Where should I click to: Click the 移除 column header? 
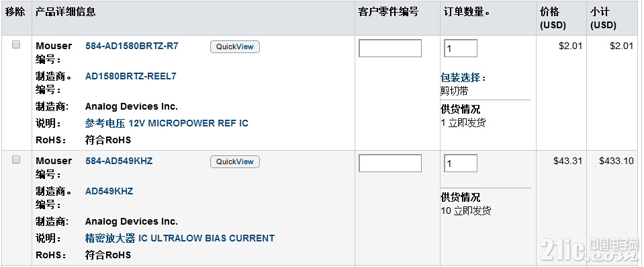(x=15, y=12)
